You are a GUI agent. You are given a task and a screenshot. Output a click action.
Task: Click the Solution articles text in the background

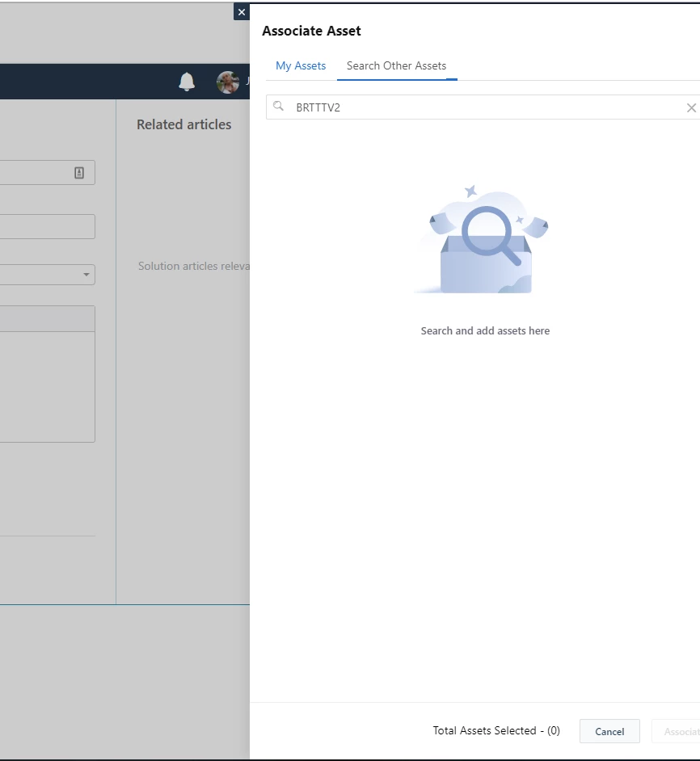[194, 266]
